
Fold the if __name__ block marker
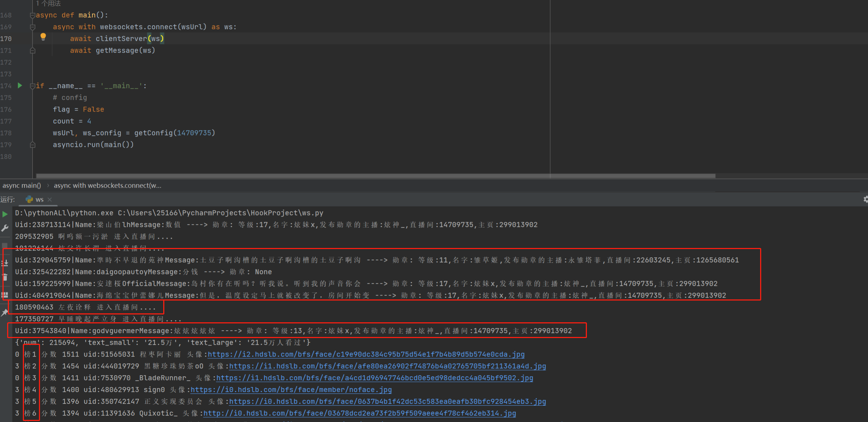point(33,86)
